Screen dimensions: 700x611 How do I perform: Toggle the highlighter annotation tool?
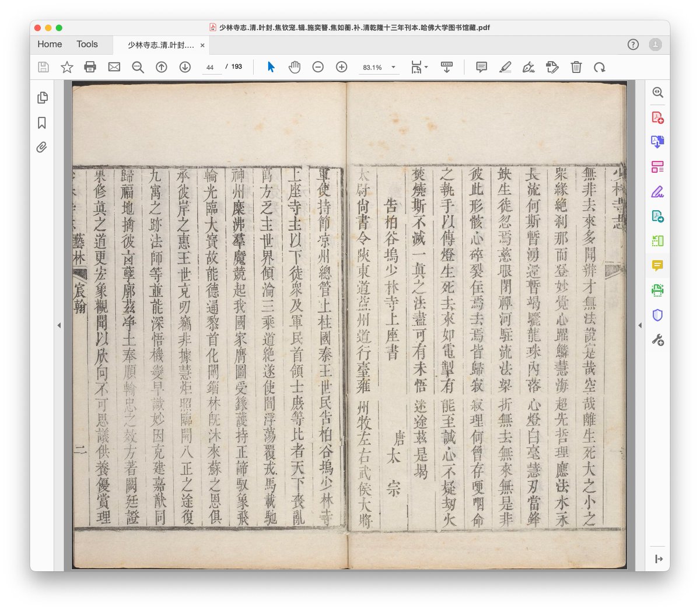pos(505,67)
